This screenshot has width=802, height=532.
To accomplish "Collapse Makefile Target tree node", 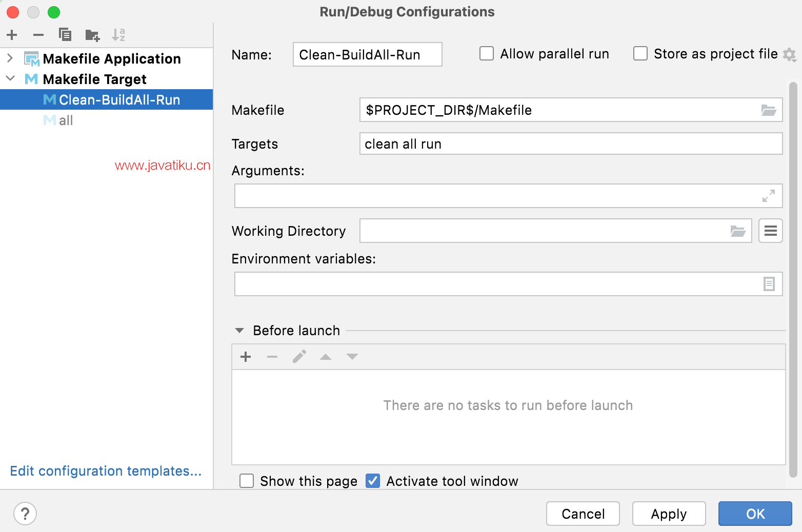I will click(10, 78).
